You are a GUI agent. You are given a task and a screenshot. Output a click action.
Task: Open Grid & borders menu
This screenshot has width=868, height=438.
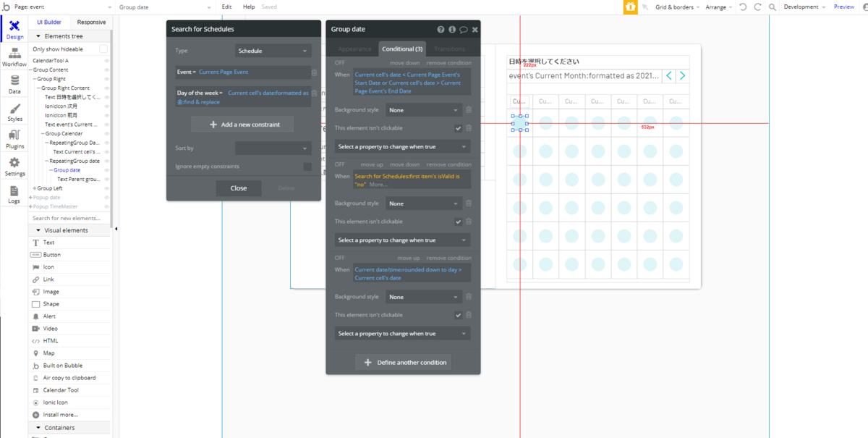678,7
